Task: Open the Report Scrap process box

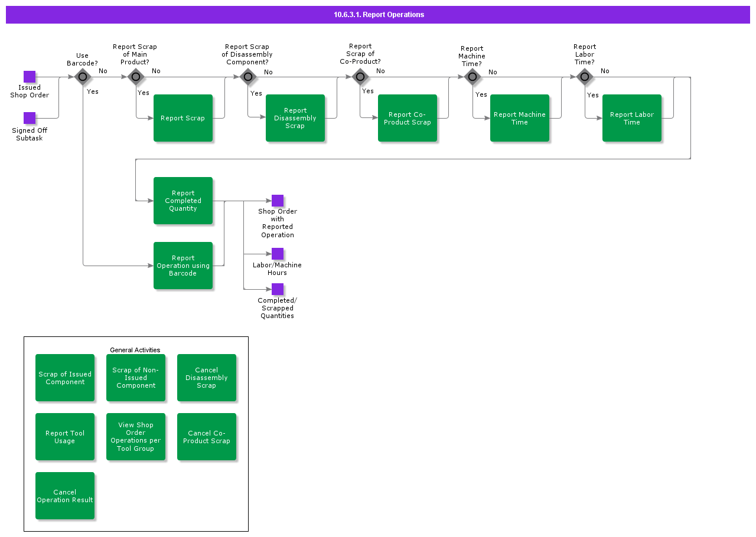Action: tap(183, 118)
